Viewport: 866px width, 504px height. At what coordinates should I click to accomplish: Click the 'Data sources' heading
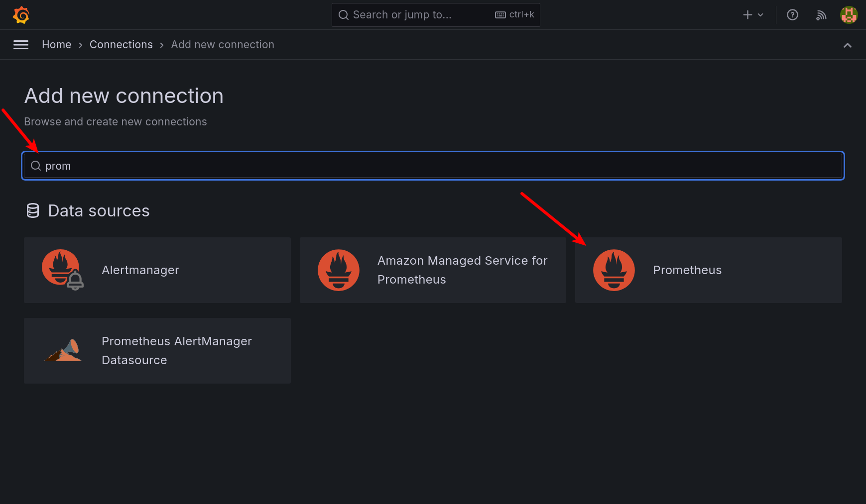point(99,211)
